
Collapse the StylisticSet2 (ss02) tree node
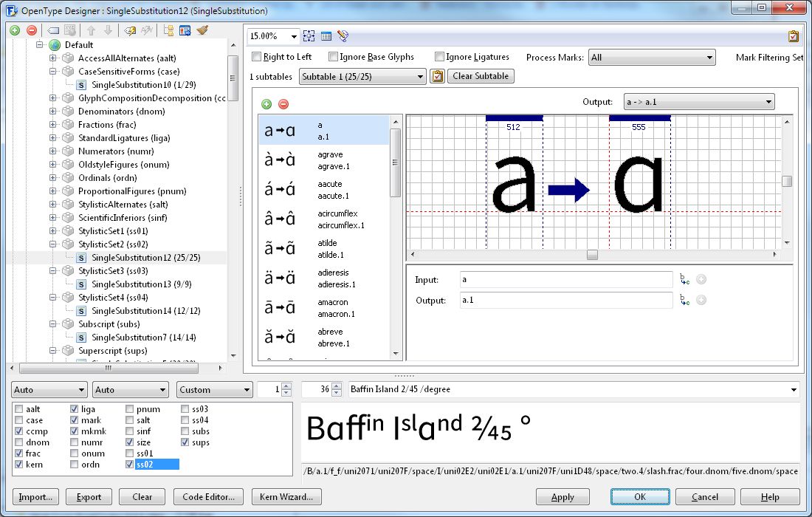tap(53, 244)
